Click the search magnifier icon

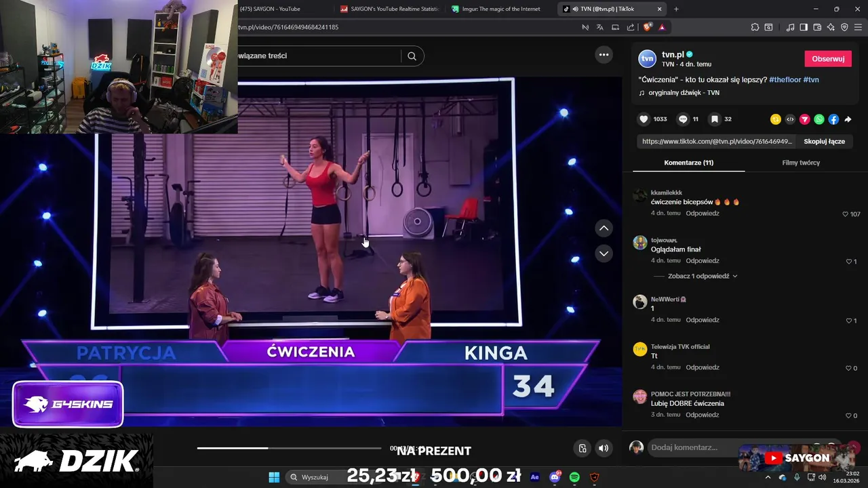(x=412, y=56)
